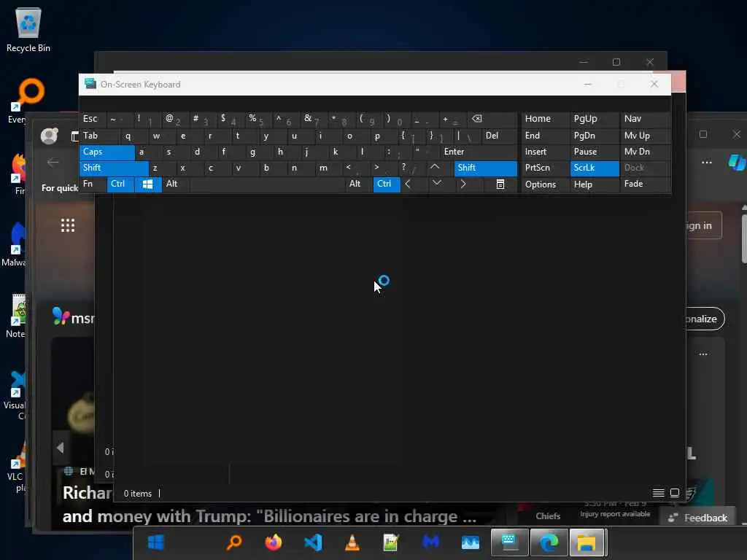
Task: Tap the Mv Up key on the keyboard
Action: pyautogui.click(x=646, y=136)
